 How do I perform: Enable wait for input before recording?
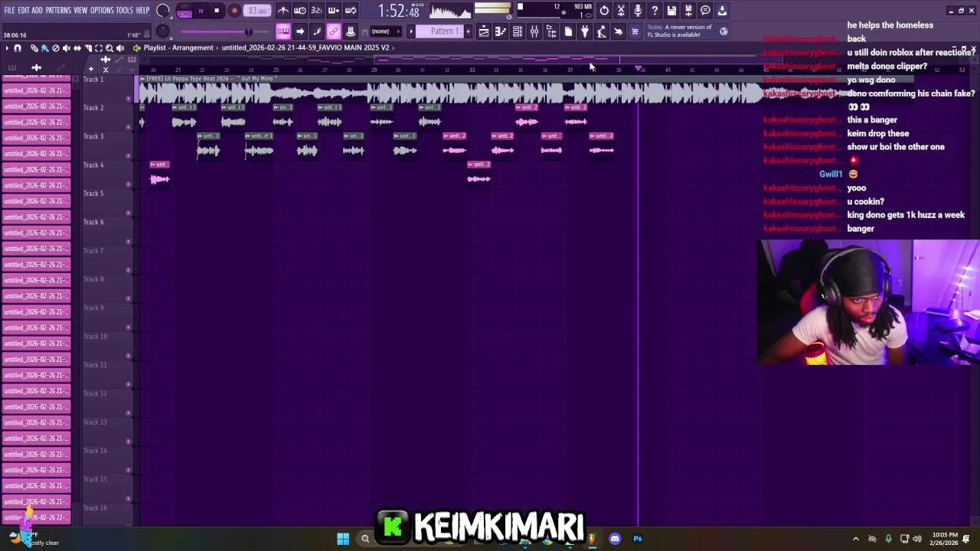pos(299,10)
